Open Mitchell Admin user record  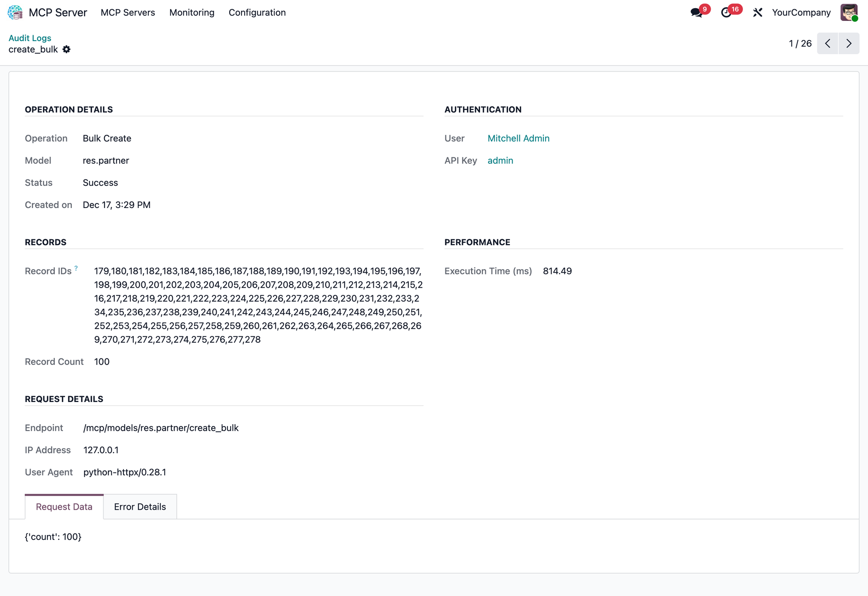[x=518, y=138]
